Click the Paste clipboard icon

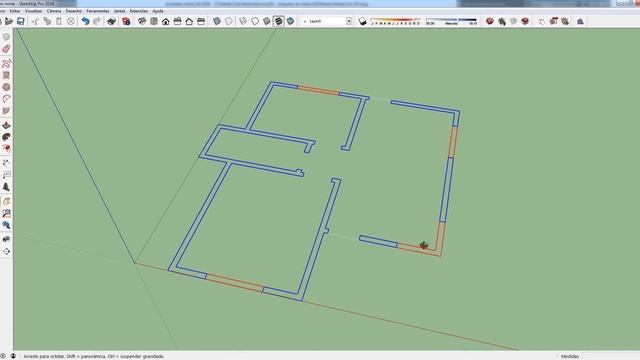[59, 21]
